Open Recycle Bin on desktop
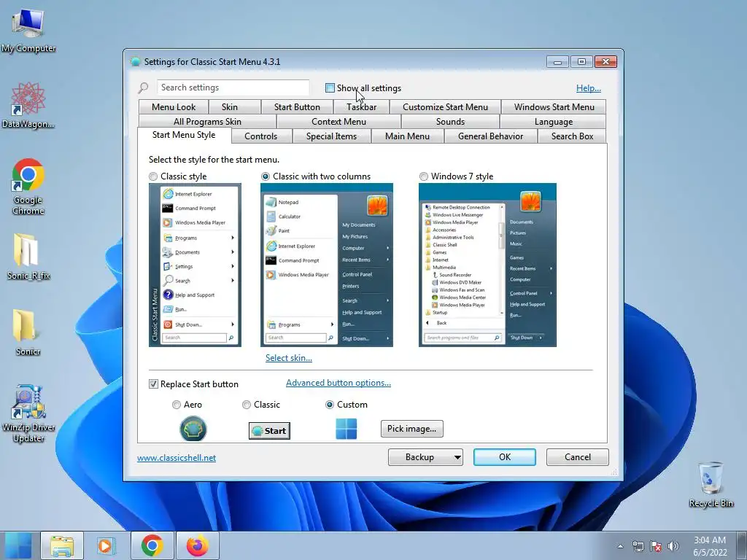The height and width of the screenshot is (560, 747). 711,484
